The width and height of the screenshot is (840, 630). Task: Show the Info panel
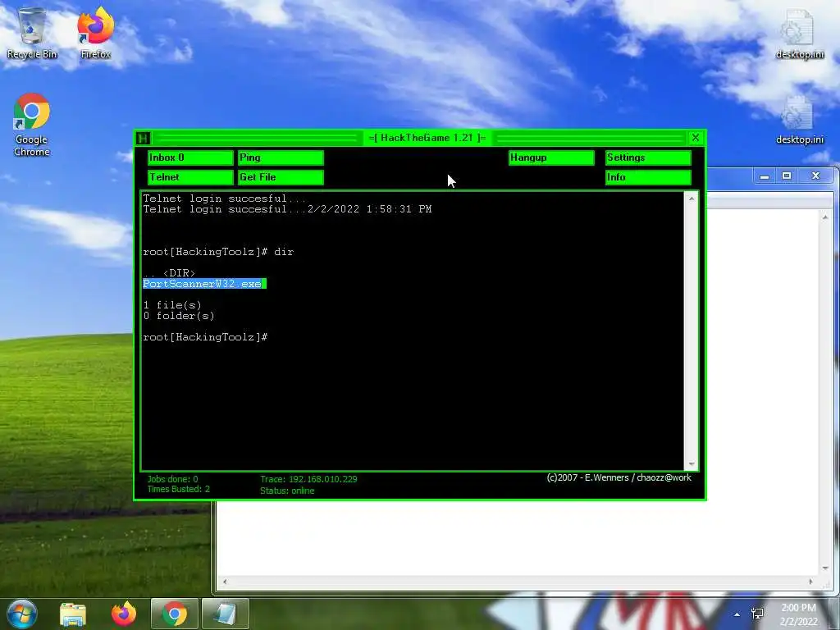[x=648, y=177]
